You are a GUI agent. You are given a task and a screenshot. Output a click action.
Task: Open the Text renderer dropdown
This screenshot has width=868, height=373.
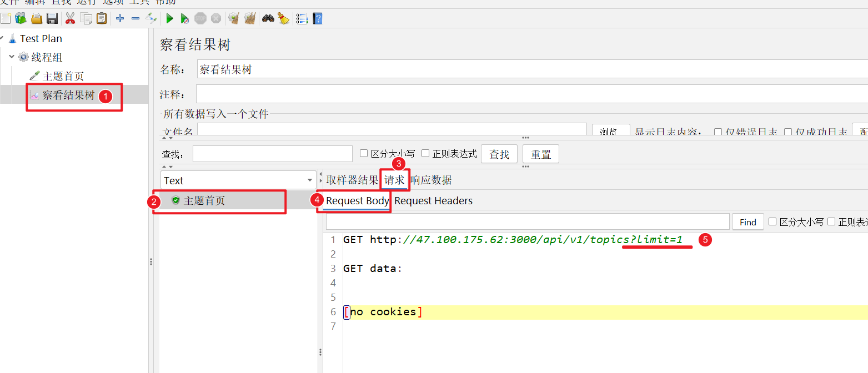click(x=238, y=180)
